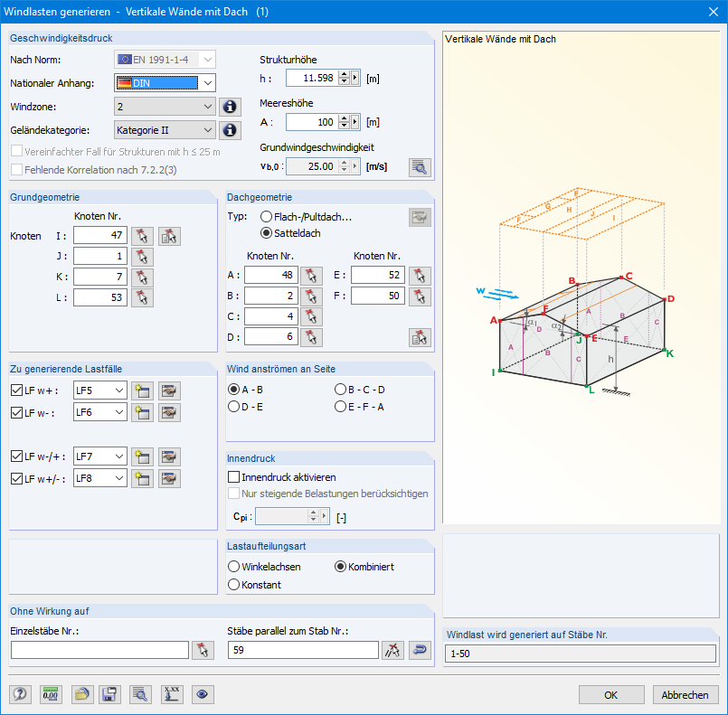The height and width of the screenshot is (715, 728).
Task: Edit load case settings for LF w+/-
Action: pos(169,478)
